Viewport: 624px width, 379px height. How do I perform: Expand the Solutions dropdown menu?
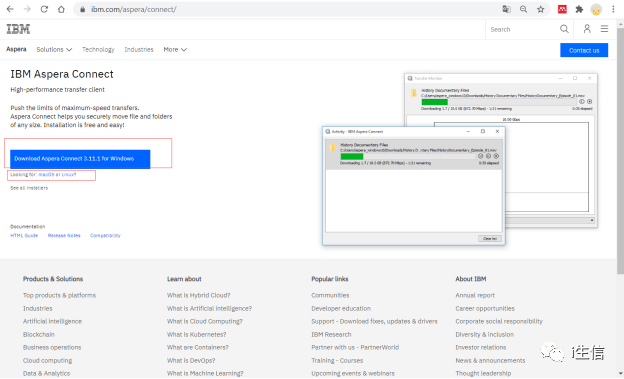coord(54,49)
